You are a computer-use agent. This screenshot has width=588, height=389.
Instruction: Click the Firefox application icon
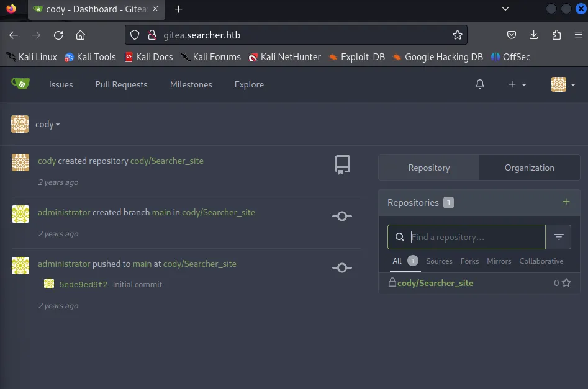[x=11, y=8]
